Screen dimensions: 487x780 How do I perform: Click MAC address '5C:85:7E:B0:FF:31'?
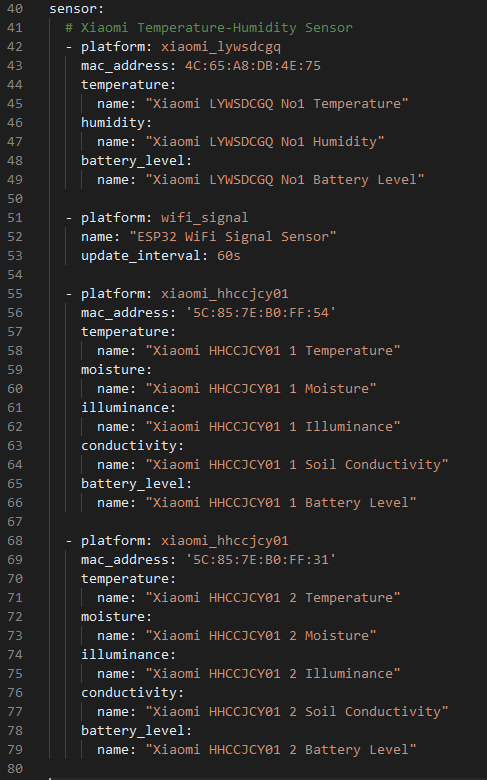[261, 560]
